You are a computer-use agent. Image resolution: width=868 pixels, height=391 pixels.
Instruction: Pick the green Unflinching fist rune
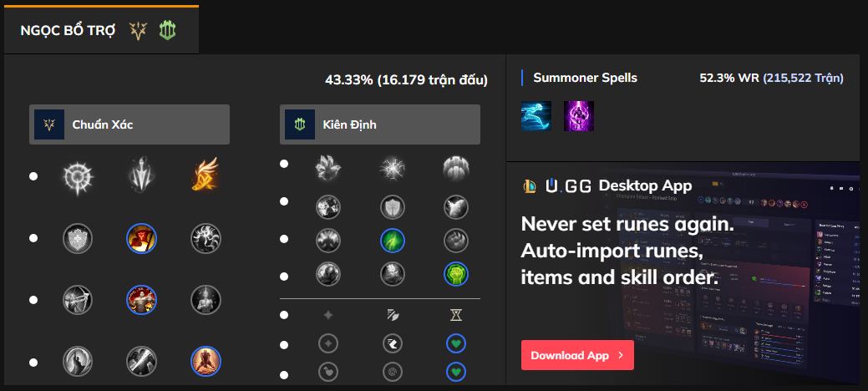pos(455,273)
